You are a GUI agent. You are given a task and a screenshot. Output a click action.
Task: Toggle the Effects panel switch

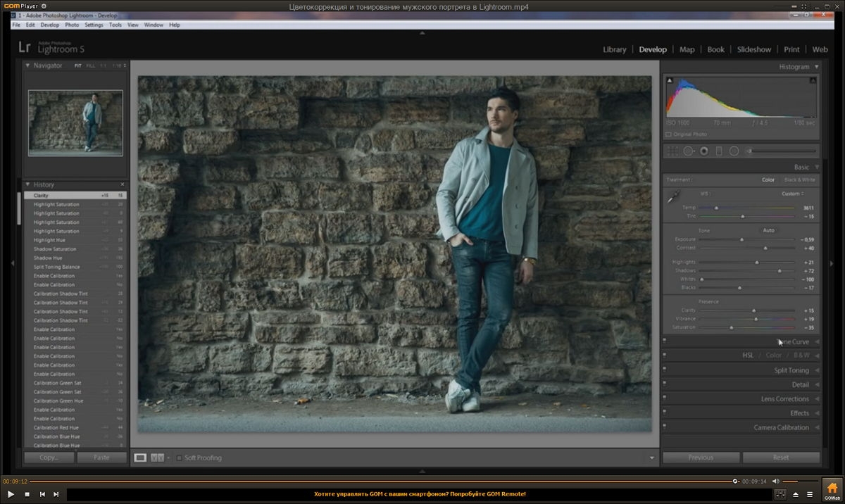click(664, 413)
